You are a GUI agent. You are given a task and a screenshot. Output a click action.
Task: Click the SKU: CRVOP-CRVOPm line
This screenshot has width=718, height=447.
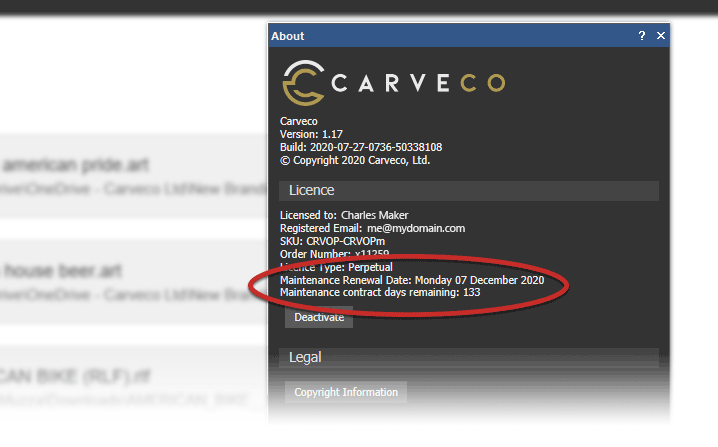(332, 241)
